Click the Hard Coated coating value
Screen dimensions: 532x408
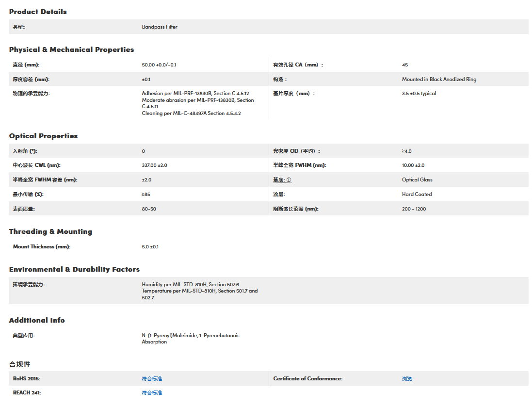[417, 194]
